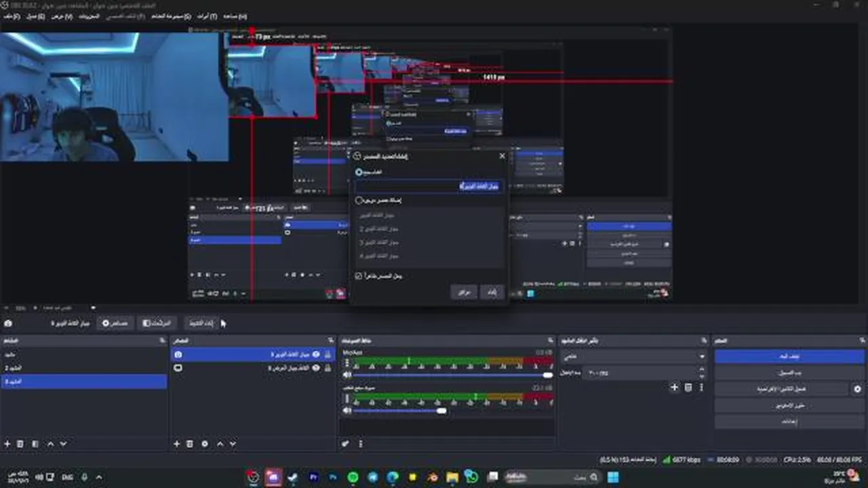Image resolution: width=868 pixels, height=488 pixels.
Task: Select scene المشهد 3 in the Scenes list
Action: (x=83, y=382)
